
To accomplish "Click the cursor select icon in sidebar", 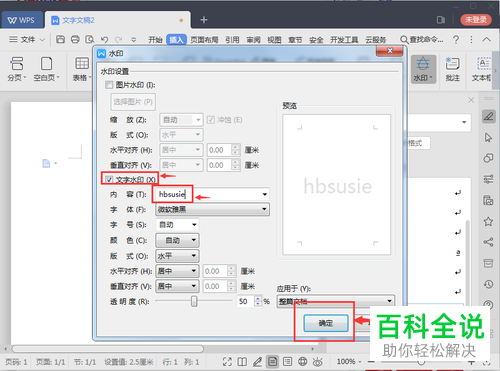I will (488, 137).
